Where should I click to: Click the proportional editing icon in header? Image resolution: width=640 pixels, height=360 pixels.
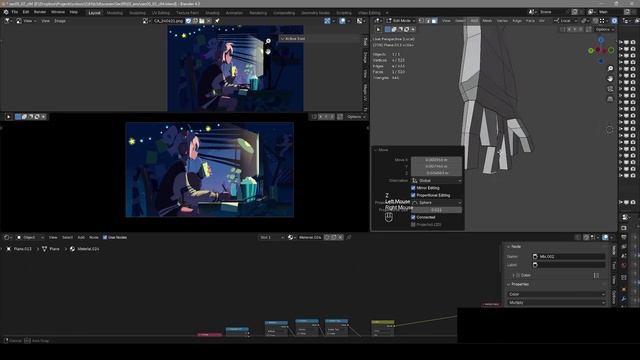tap(614, 20)
